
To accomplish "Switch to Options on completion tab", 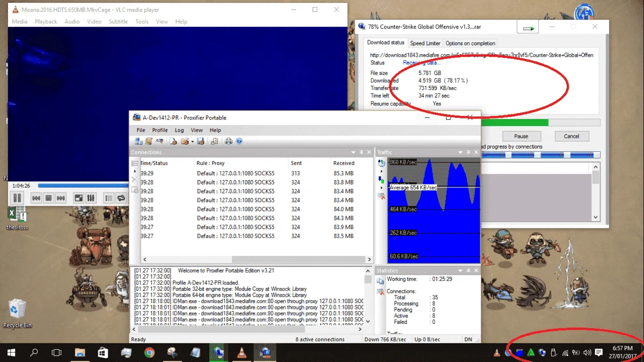I will pos(470,43).
